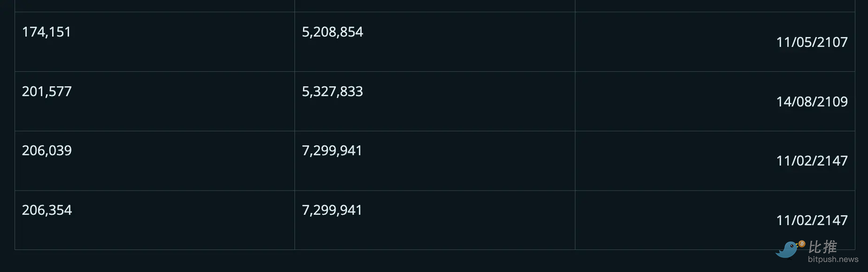Select the date 11/05/2107
This screenshot has height=272, width=868.
[x=812, y=42]
